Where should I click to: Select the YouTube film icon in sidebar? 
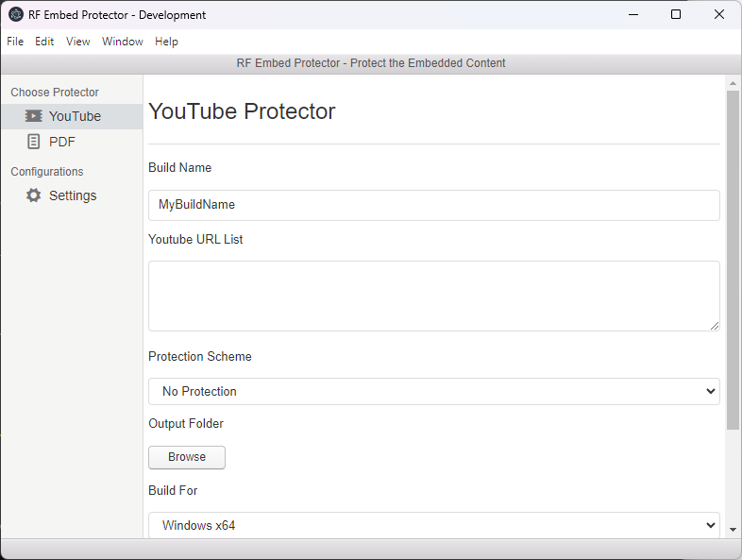coord(34,116)
